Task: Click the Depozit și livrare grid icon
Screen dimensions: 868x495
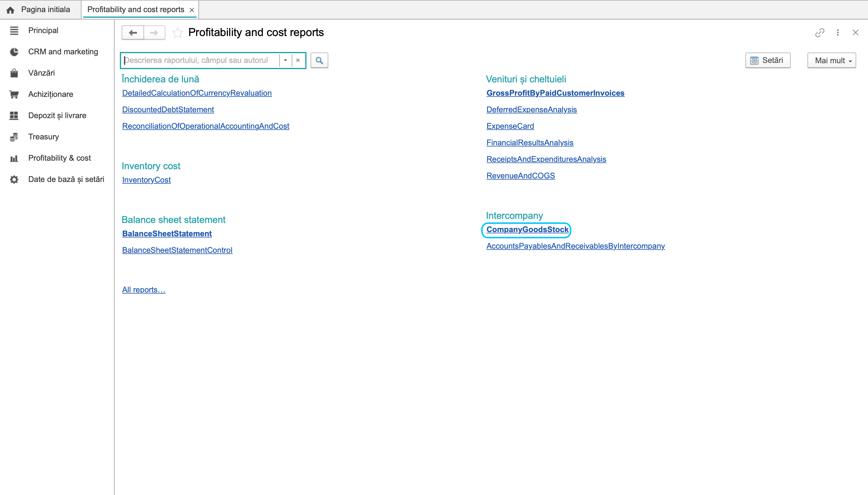Action: click(14, 115)
